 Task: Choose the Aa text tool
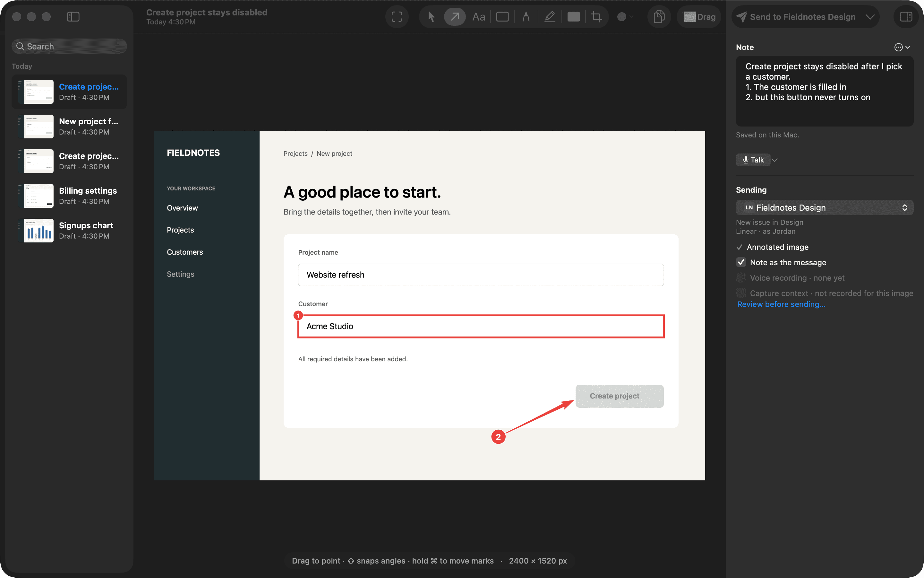click(x=478, y=17)
